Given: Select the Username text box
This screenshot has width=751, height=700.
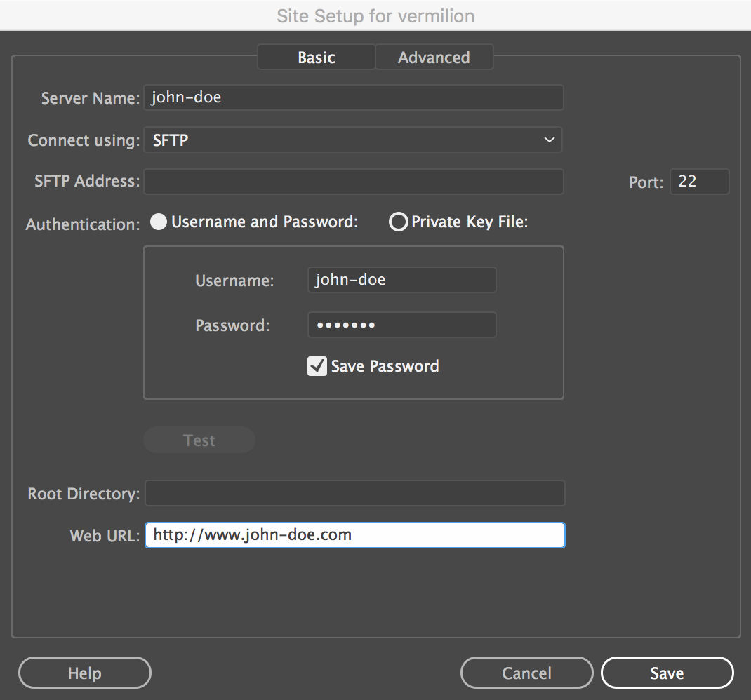Looking at the screenshot, I should coord(401,280).
